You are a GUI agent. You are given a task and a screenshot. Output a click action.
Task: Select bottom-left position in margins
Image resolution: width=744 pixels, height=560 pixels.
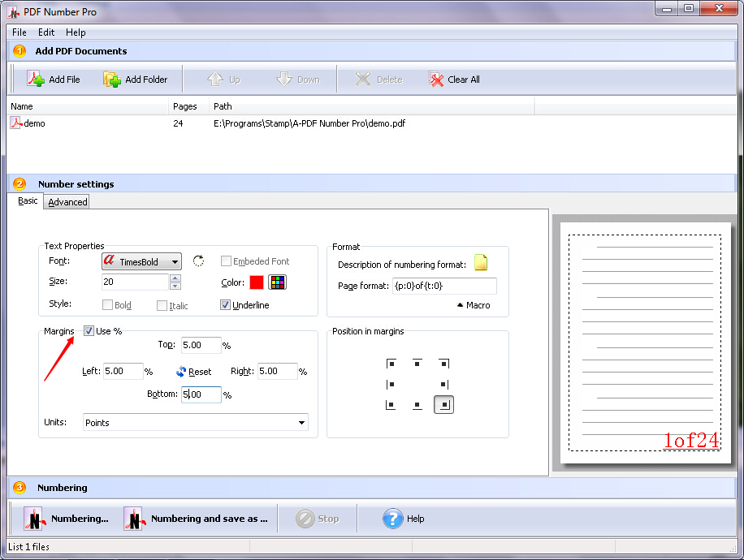[391, 404]
